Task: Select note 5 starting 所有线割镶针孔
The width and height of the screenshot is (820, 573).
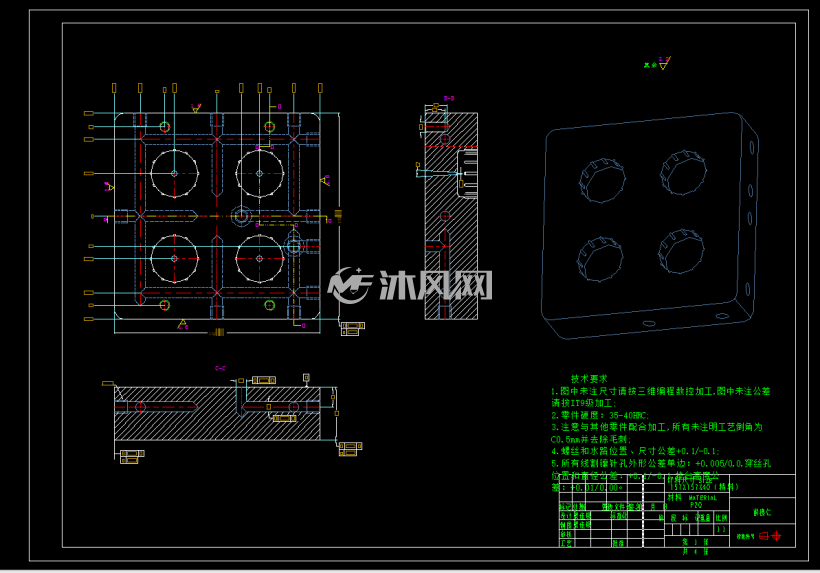Action: 661,464
